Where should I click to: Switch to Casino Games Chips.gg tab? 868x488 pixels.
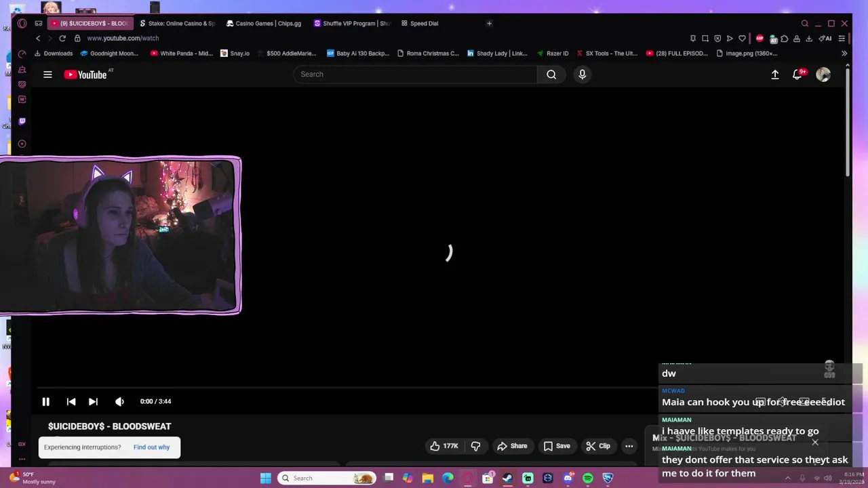coord(264,23)
